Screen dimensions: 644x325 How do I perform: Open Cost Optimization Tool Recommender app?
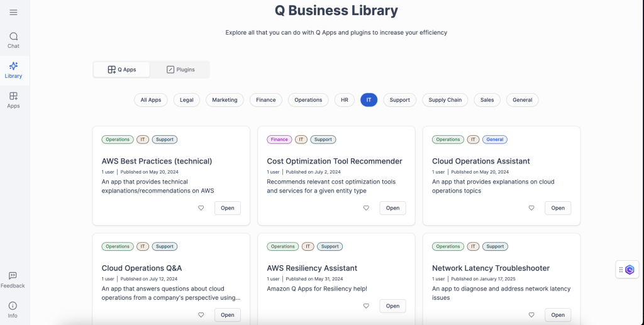pos(392,208)
